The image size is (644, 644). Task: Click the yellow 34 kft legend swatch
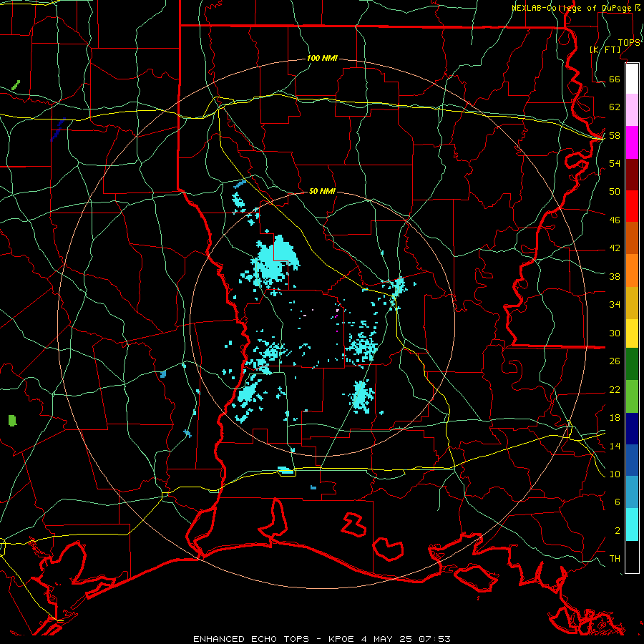coord(632,333)
